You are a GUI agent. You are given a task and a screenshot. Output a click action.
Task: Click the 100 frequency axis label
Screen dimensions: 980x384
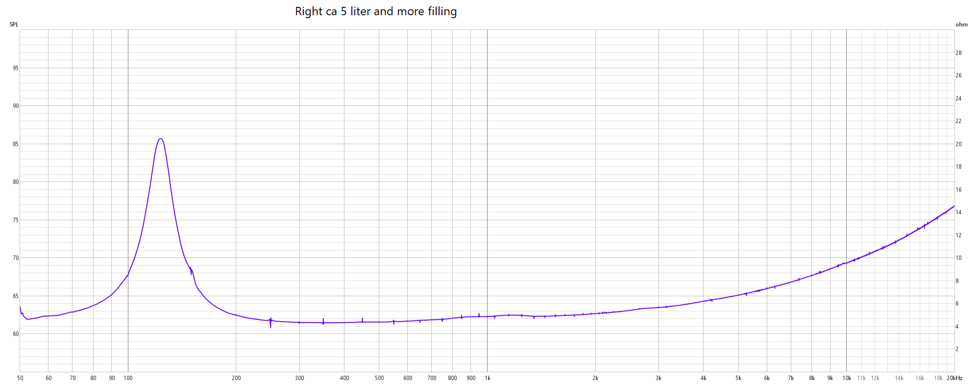click(x=128, y=378)
